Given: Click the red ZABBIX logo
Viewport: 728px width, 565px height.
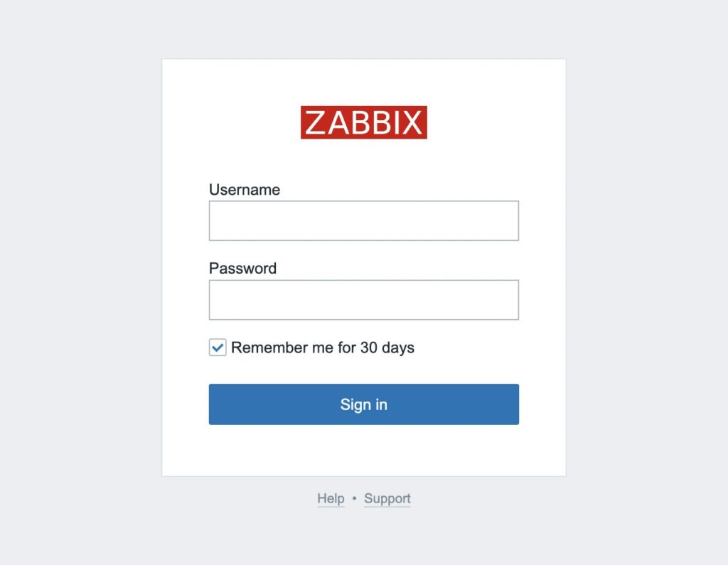Looking at the screenshot, I should point(363,122).
